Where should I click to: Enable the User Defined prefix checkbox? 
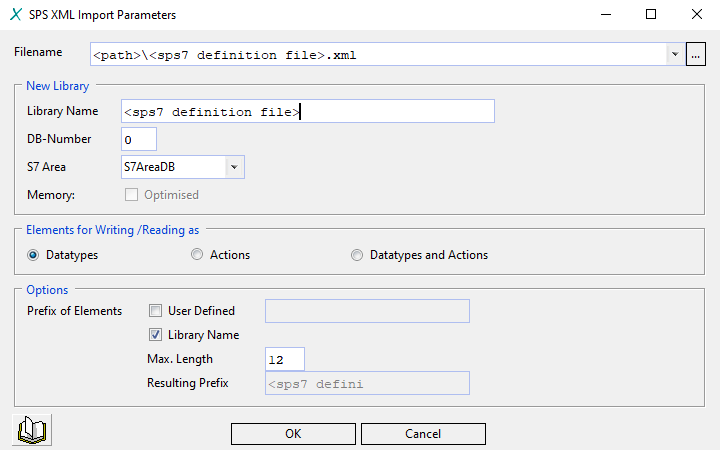pos(155,311)
